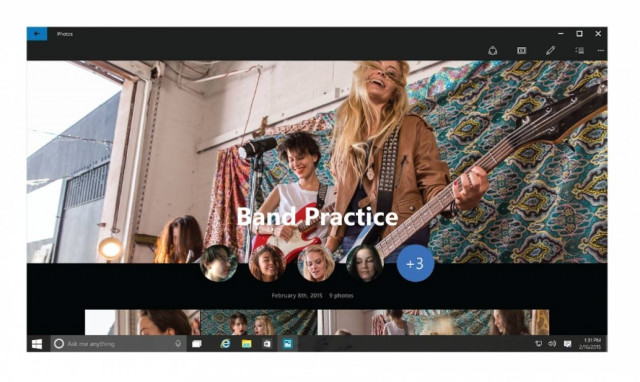Click the Band Practice album title
The height and width of the screenshot is (382, 640).
317,216
